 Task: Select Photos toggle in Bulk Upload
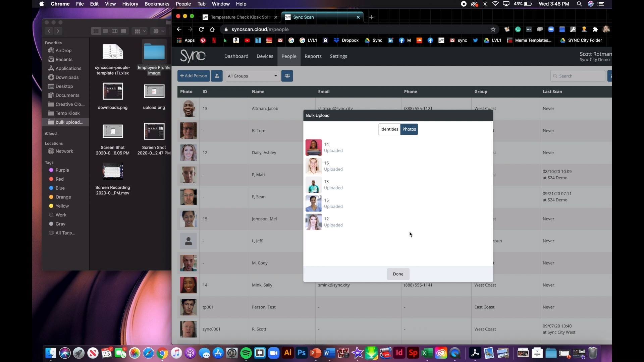(x=409, y=129)
